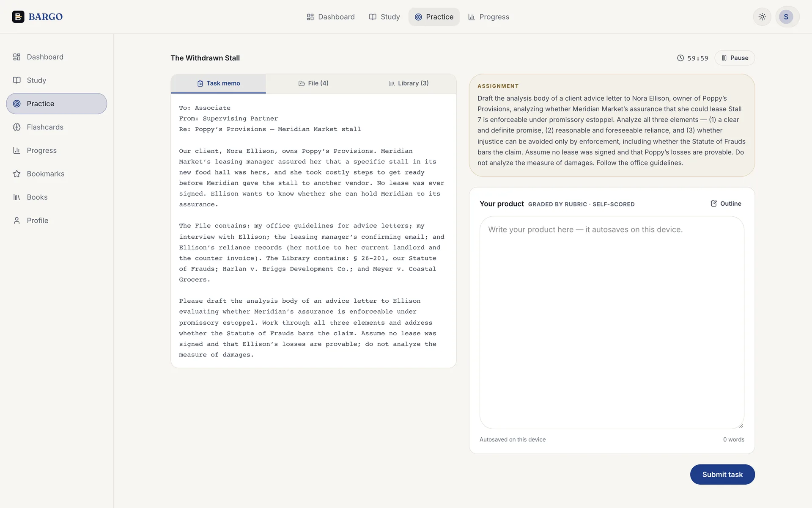
Task: Toggle the light/dark theme sun icon
Action: click(x=762, y=17)
